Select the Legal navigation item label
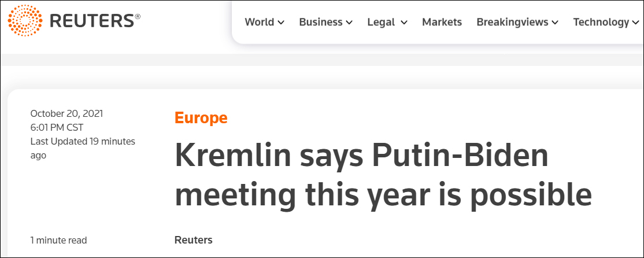The width and height of the screenshot is (644, 258). (x=381, y=22)
